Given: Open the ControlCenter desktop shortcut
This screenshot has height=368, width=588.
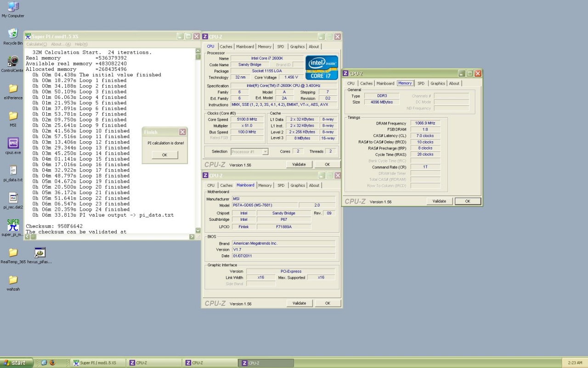Looking at the screenshot, I should pyautogui.click(x=13, y=61).
